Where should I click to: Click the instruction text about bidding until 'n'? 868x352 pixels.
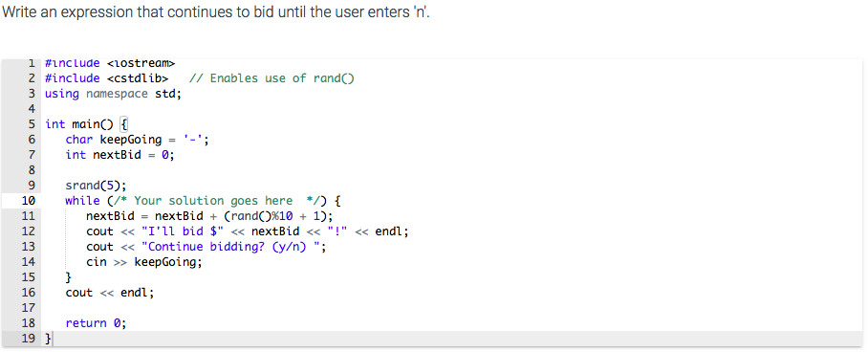pos(216,12)
